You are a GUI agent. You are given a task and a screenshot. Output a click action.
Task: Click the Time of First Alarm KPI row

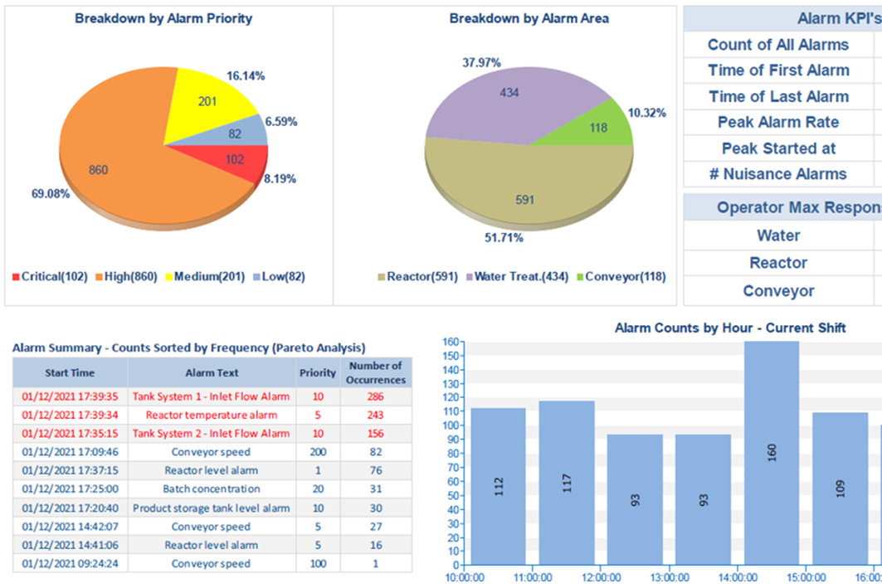click(x=782, y=70)
